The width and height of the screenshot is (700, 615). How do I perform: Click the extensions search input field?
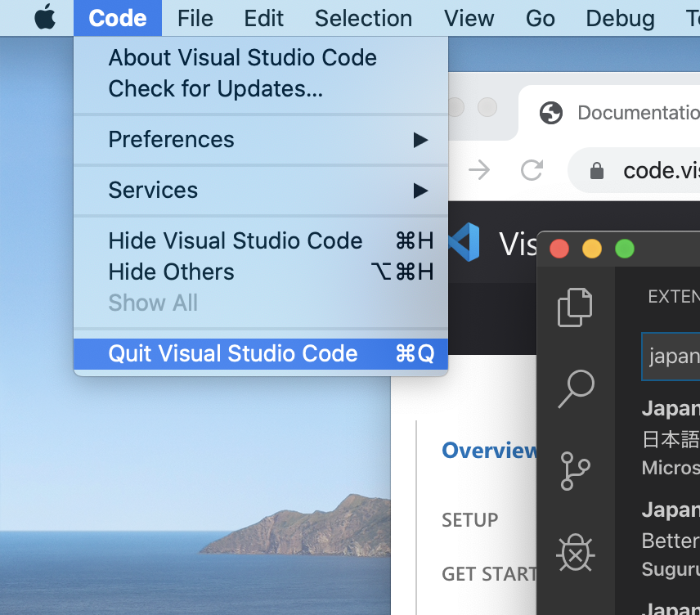(x=672, y=357)
